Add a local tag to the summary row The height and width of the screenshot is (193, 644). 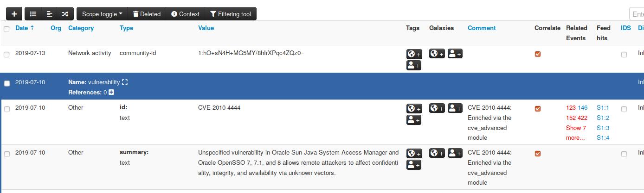414,165
